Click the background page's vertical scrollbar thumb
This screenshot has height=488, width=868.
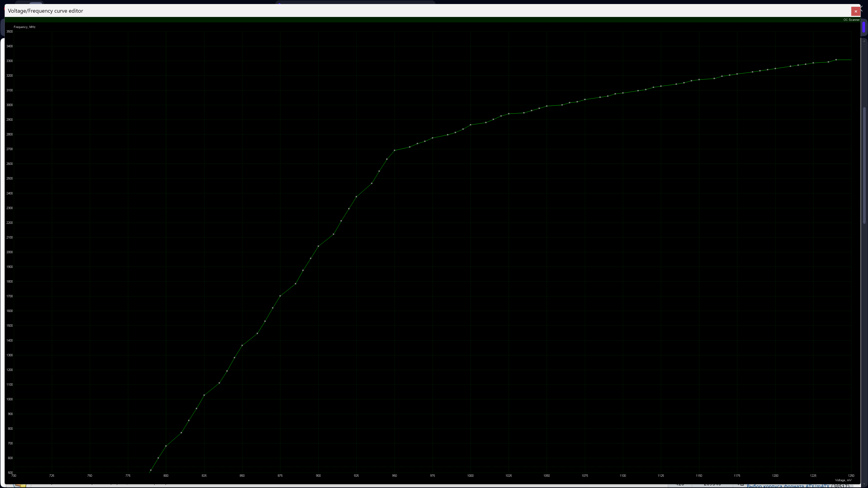[864, 165]
